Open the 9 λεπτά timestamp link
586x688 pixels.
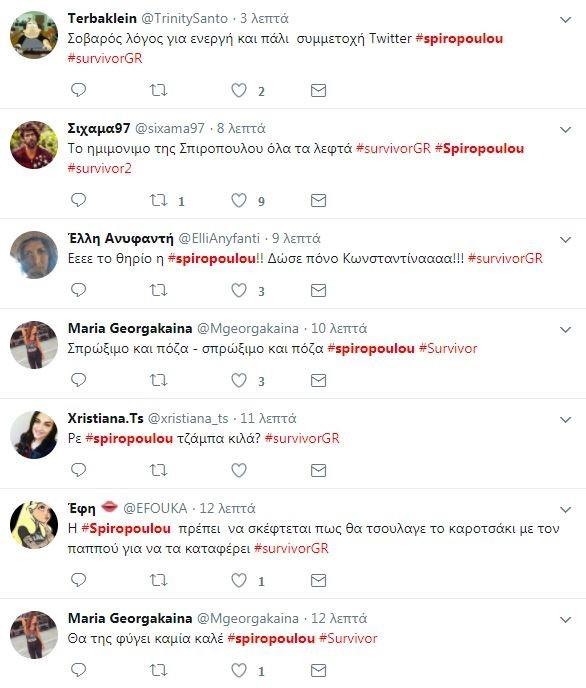(x=296, y=238)
